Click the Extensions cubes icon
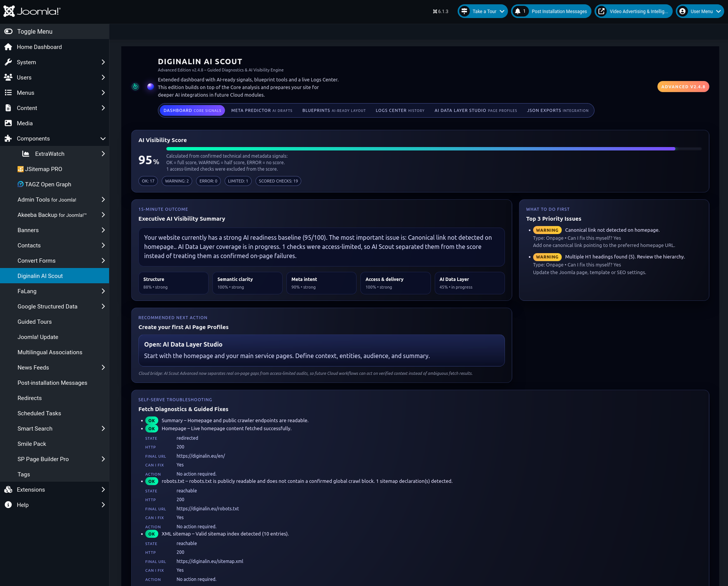 pyautogui.click(x=8, y=489)
